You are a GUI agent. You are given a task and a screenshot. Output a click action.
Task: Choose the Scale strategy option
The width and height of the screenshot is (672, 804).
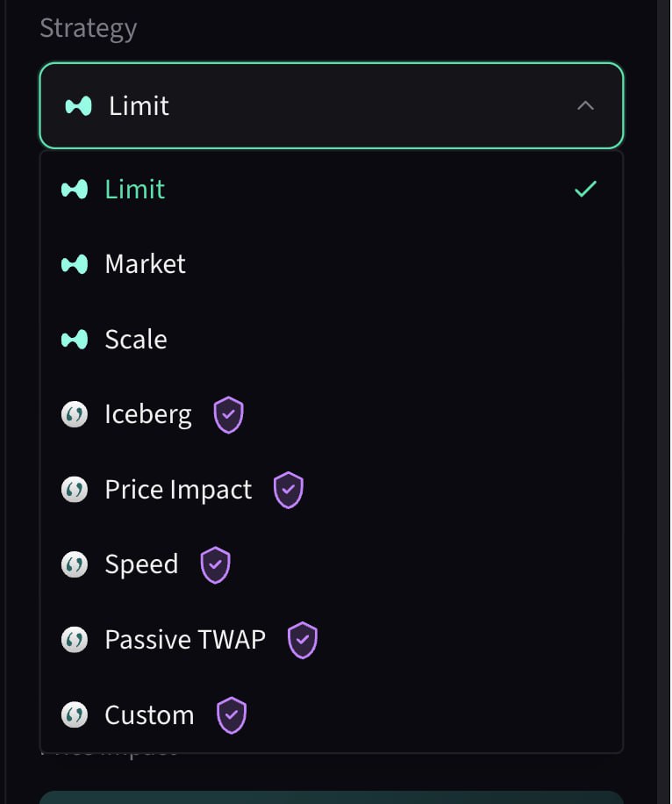(136, 340)
